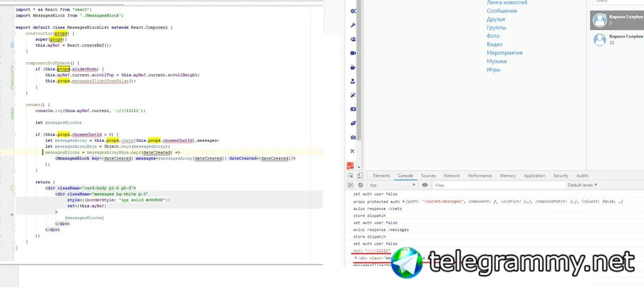Click 'export default class MessagesBlockList' line
The height and width of the screenshot is (293, 644).
pos(94,27)
